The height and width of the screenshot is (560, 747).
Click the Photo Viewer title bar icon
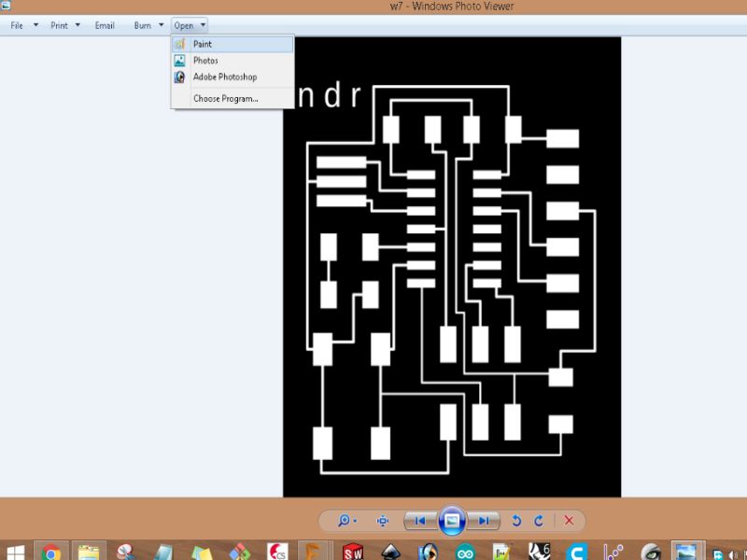tap(6, 6)
